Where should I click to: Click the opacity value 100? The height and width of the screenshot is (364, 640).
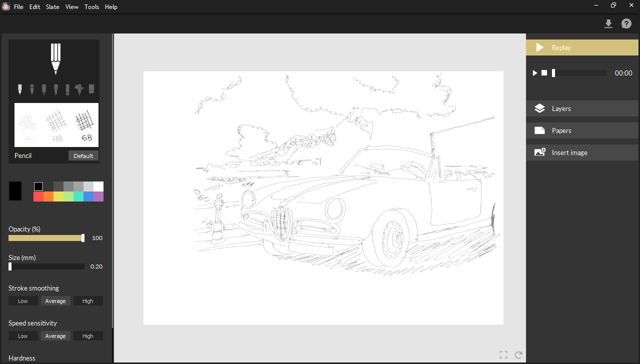(97, 238)
